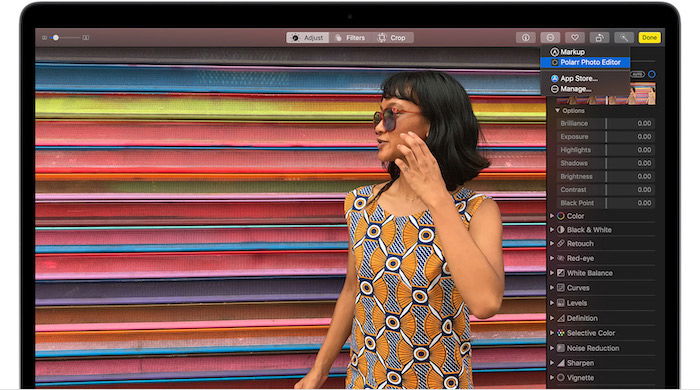Click the Auto button in Light section
The width and height of the screenshot is (700, 390).
(638, 74)
